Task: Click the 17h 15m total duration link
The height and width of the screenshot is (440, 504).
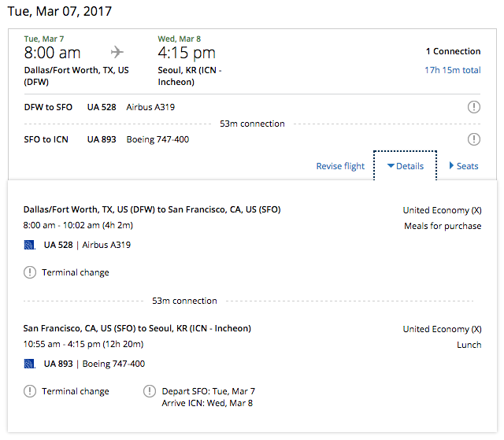Action: (453, 70)
